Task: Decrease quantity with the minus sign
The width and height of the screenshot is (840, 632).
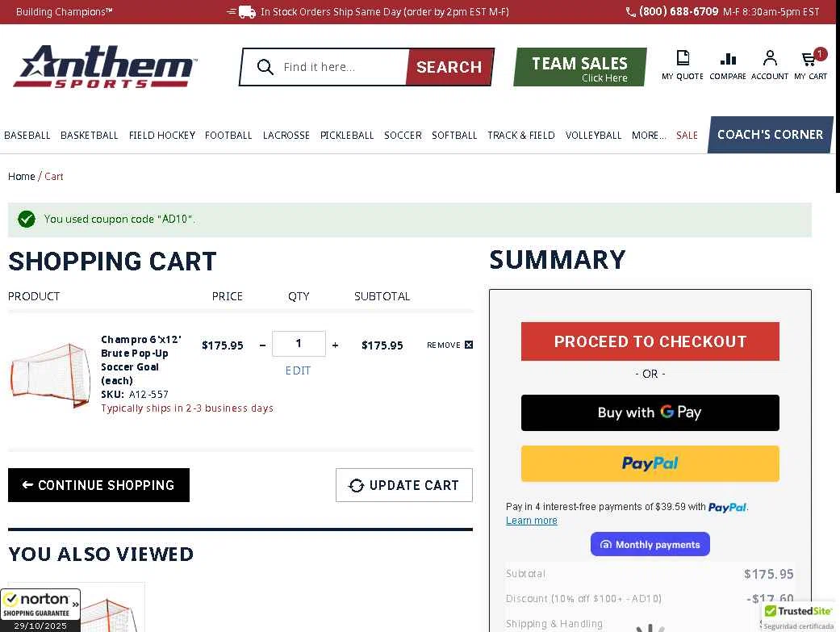Action: (262, 345)
